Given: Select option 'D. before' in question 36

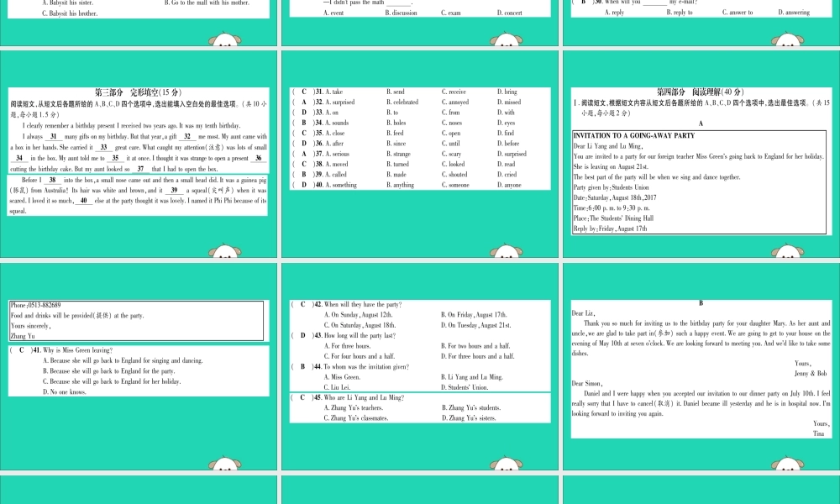Looking at the screenshot, I should click(508, 144).
